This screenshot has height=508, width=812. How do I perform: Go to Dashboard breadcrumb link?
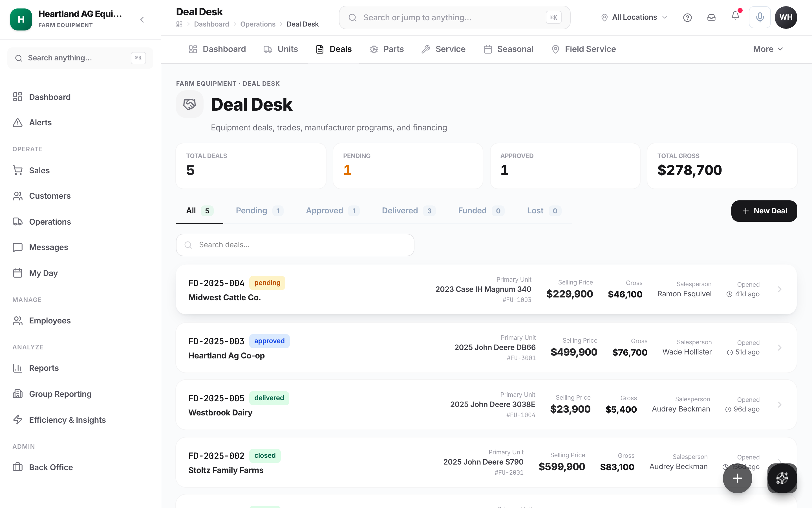click(x=211, y=24)
